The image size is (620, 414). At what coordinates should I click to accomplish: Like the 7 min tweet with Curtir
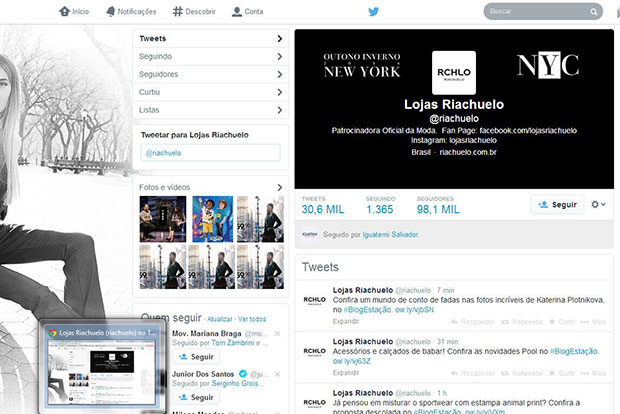coord(562,322)
